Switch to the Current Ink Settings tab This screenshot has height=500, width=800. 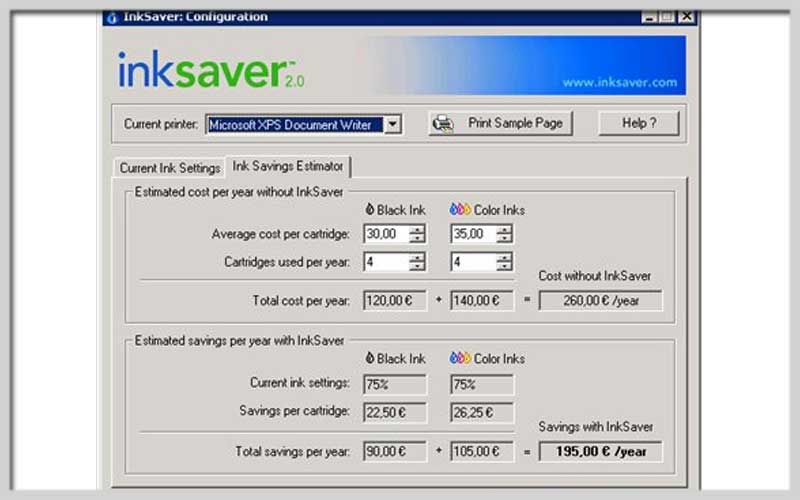[169, 168]
